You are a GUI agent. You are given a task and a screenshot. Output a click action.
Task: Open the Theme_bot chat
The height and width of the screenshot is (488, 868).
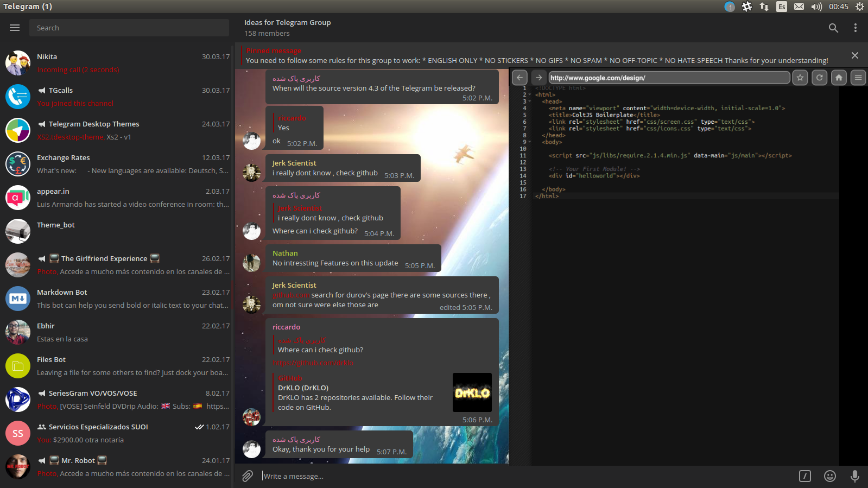116,231
